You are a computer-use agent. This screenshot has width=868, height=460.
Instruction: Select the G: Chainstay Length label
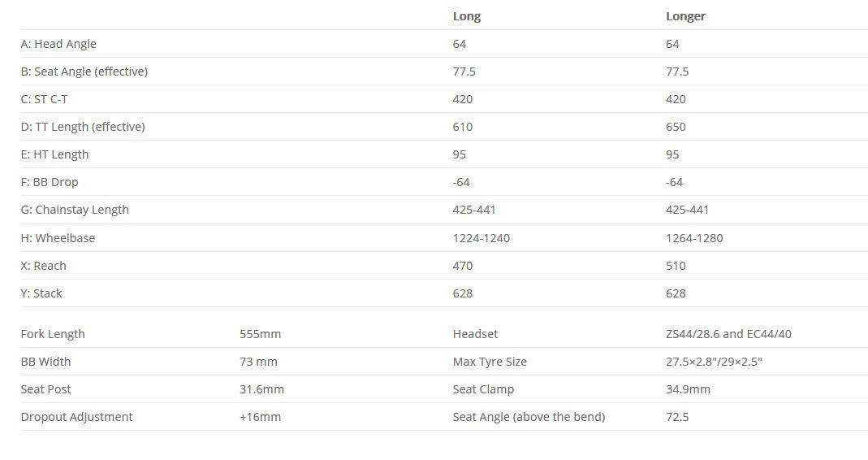75,210
